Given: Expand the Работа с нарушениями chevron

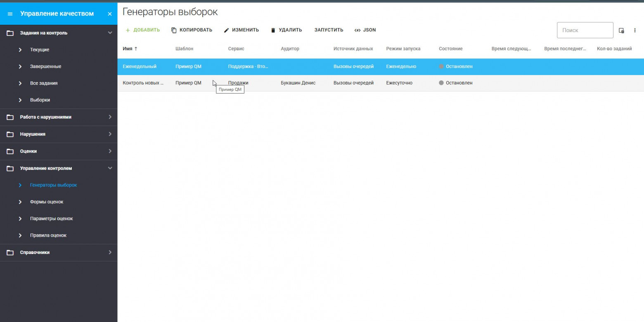Looking at the screenshot, I should [110, 117].
